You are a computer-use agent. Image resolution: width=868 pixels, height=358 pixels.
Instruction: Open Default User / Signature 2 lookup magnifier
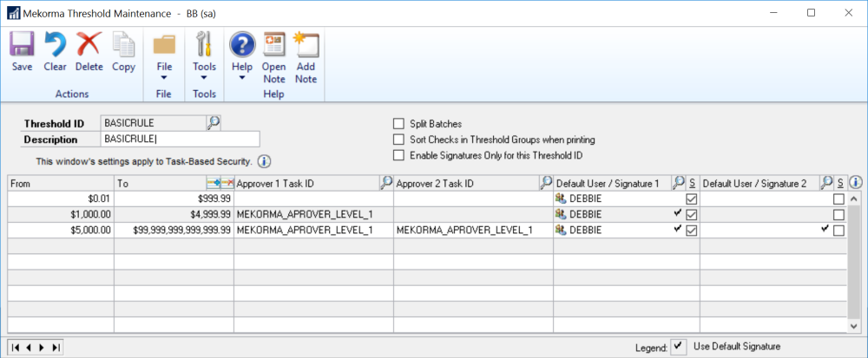tap(826, 183)
